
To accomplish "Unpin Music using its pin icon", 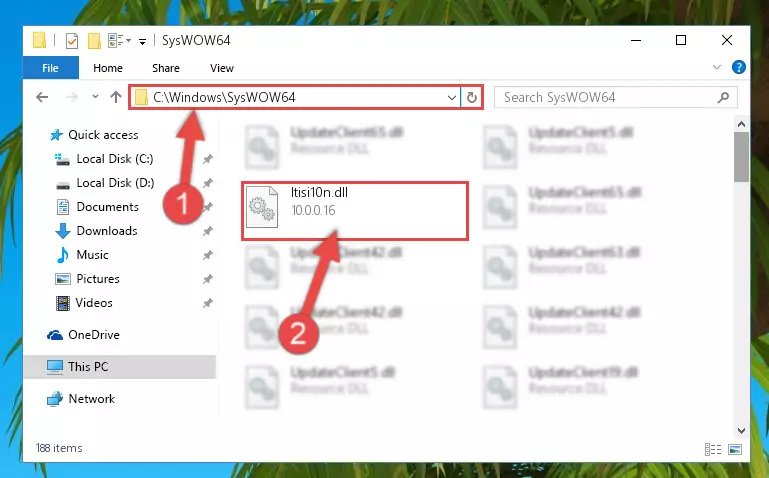I will click(x=208, y=255).
